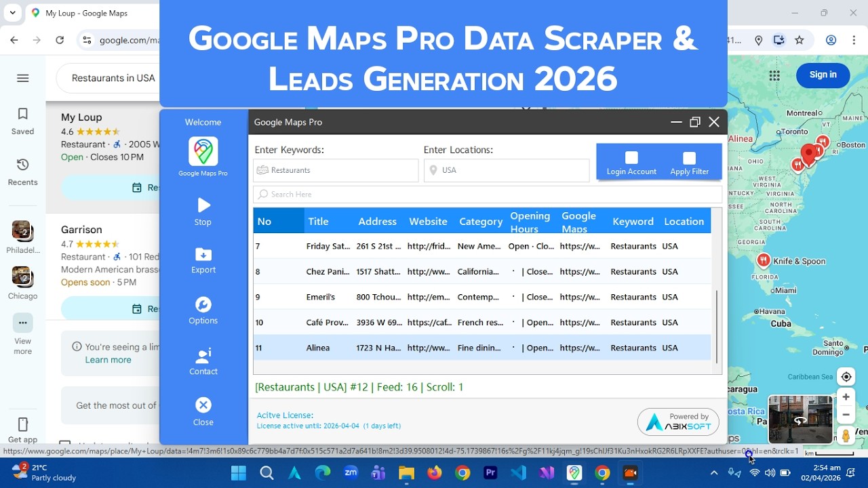Click View more in Maps sidebar

pyautogui.click(x=22, y=334)
